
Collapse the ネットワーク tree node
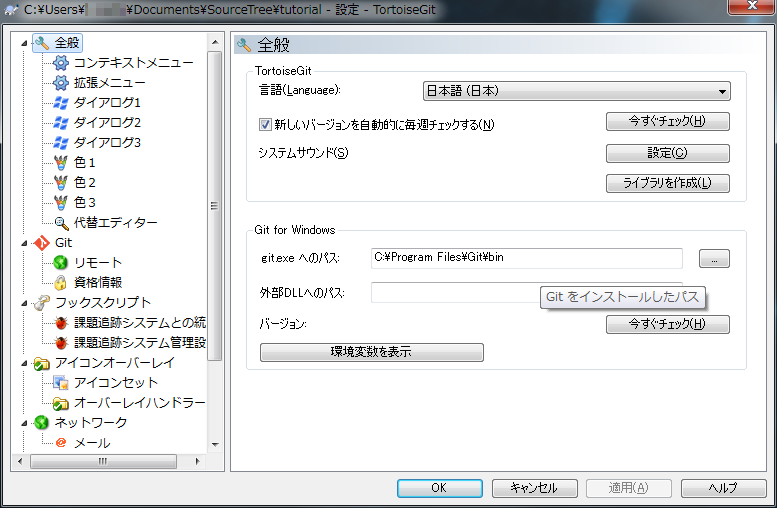tap(24, 423)
